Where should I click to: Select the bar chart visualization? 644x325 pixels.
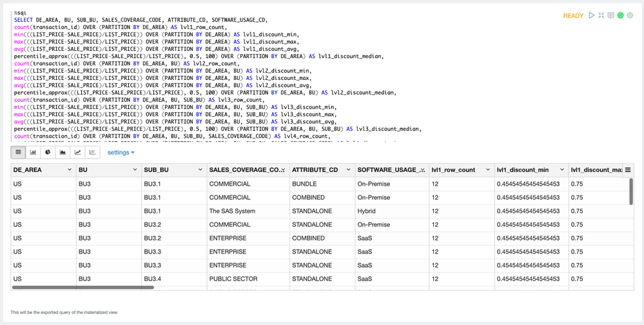(x=33, y=152)
